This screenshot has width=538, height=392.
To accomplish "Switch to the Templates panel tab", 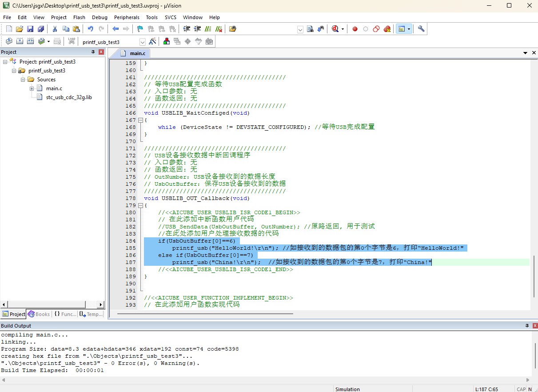I will click(91, 314).
